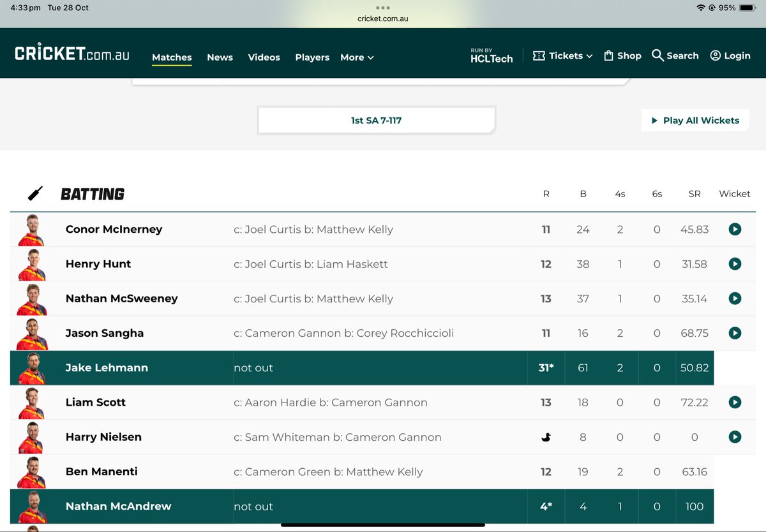Open Nathan McAndrew's player name link
Screen dimensions: 766x532
point(118,506)
